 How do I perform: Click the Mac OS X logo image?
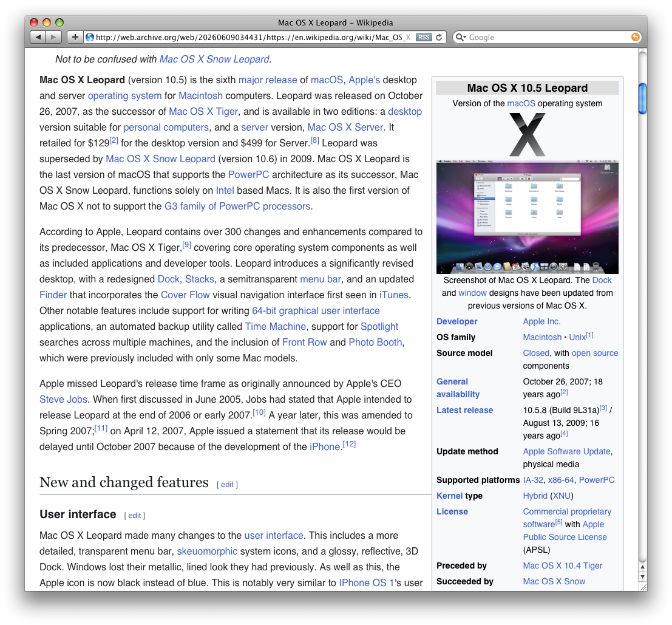[x=528, y=135]
